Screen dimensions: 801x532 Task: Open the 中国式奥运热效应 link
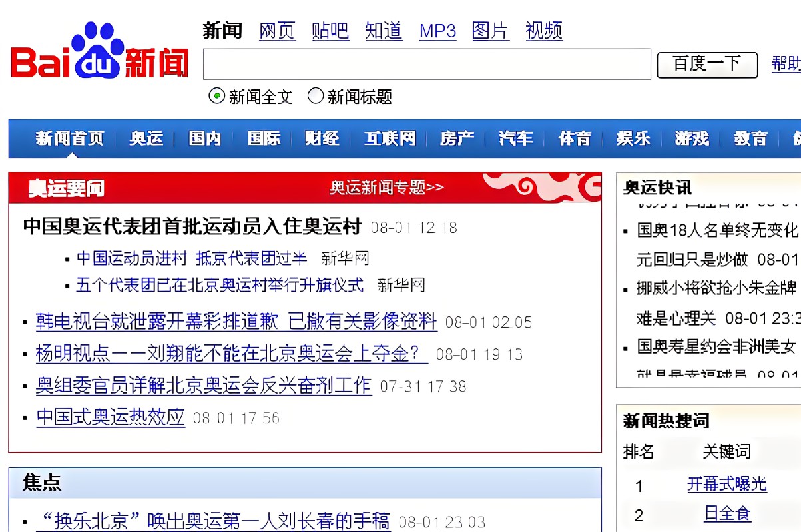point(111,417)
